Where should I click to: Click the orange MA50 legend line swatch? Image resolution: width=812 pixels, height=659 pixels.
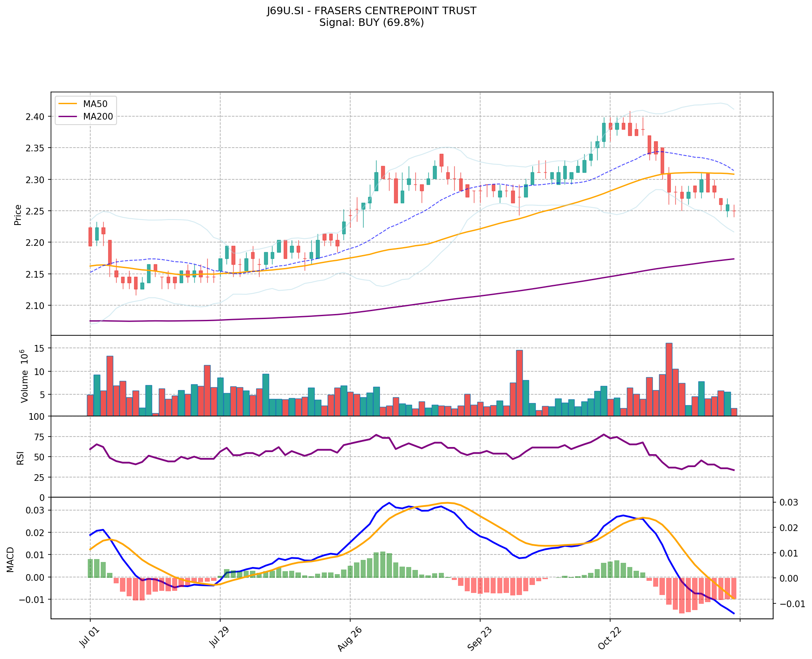point(68,104)
